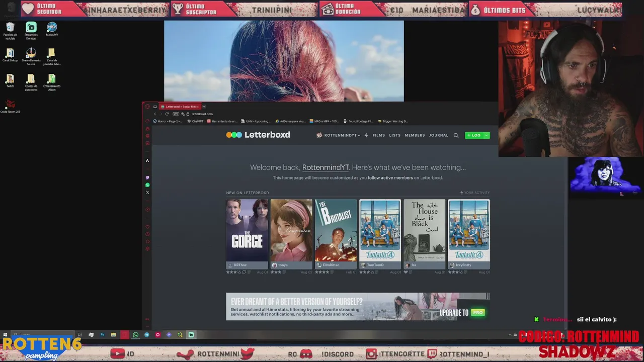This screenshot has height=362, width=644.
Task: Open The House is Black poster
Action: coord(425,230)
